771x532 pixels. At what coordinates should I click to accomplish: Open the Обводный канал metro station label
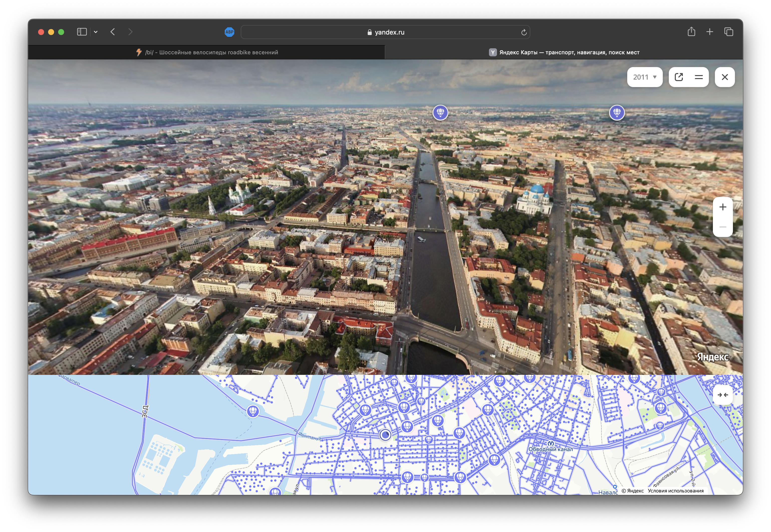pyautogui.click(x=551, y=449)
